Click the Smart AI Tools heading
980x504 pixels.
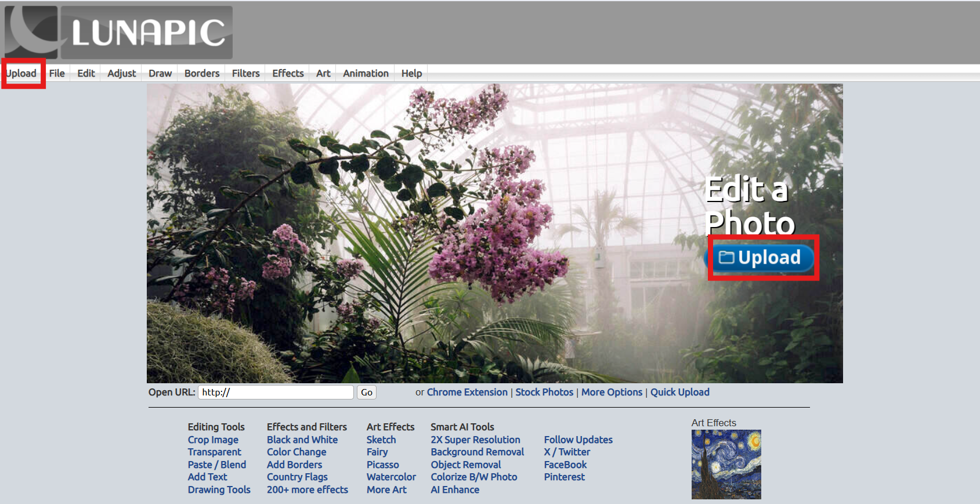pos(462,427)
